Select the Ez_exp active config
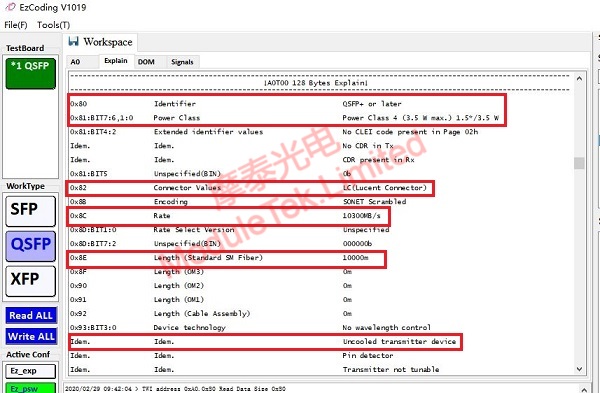The height and width of the screenshot is (393, 600). (x=30, y=371)
